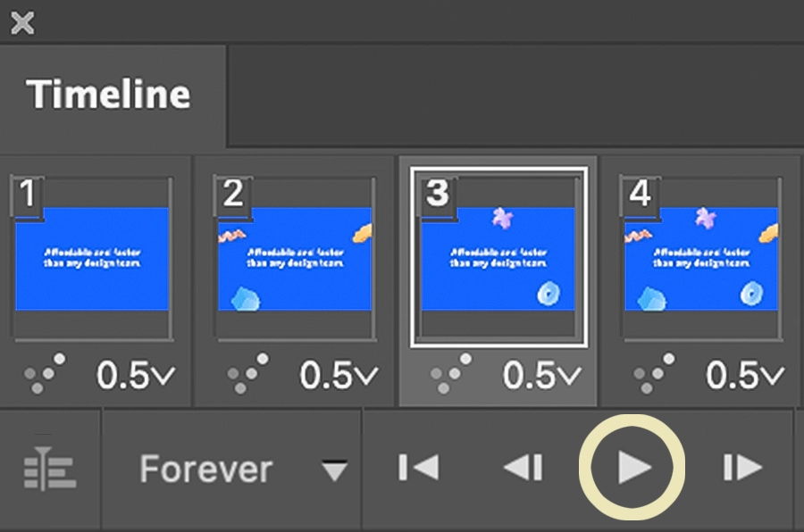Open the Forever looping options dropdown
Viewport: 804px width, 532px height.
coord(336,468)
